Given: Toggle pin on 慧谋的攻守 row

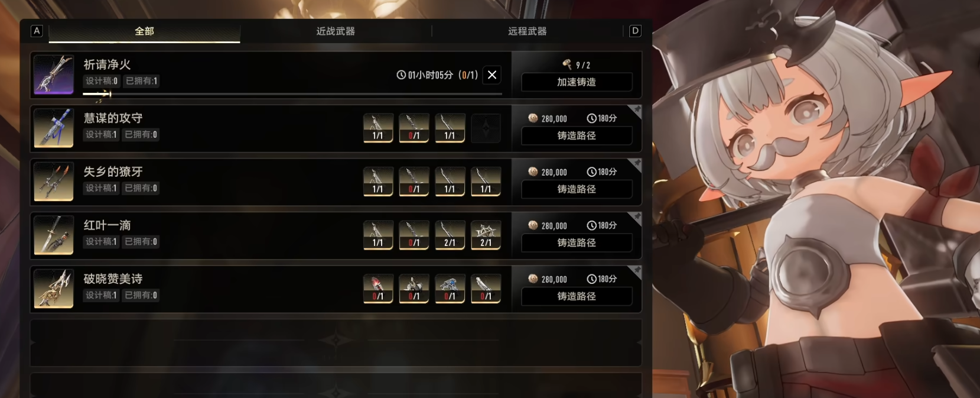Looking at the screenshot, I should (x=636, y=111).
